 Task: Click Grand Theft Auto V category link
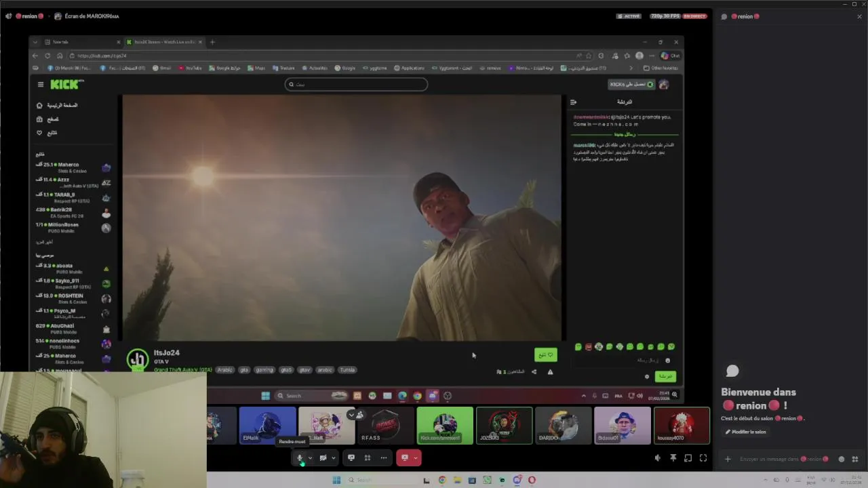coord(183,370)
